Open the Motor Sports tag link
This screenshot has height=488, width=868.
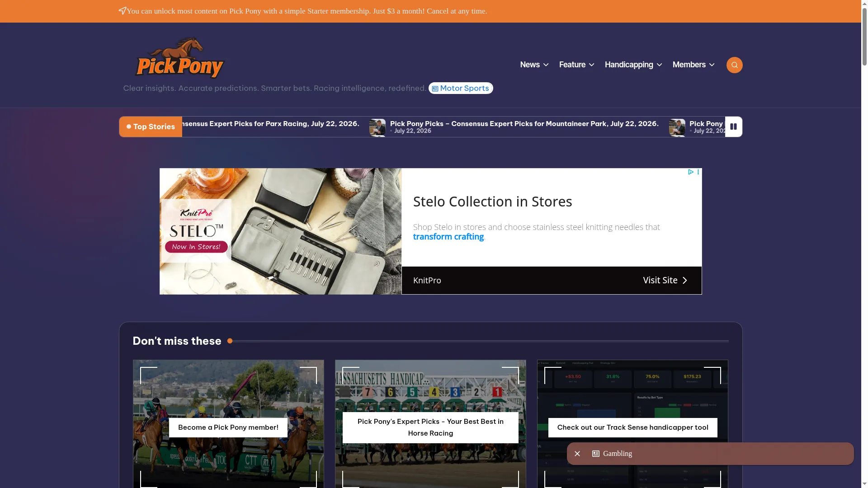461,88
